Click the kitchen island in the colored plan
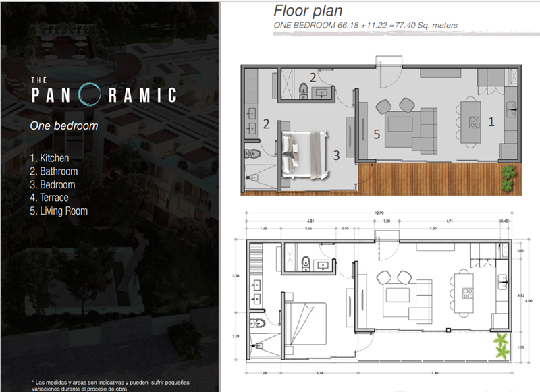Viewport: 540px width, 392px height. pyautogui.click(x=470, y=122)
